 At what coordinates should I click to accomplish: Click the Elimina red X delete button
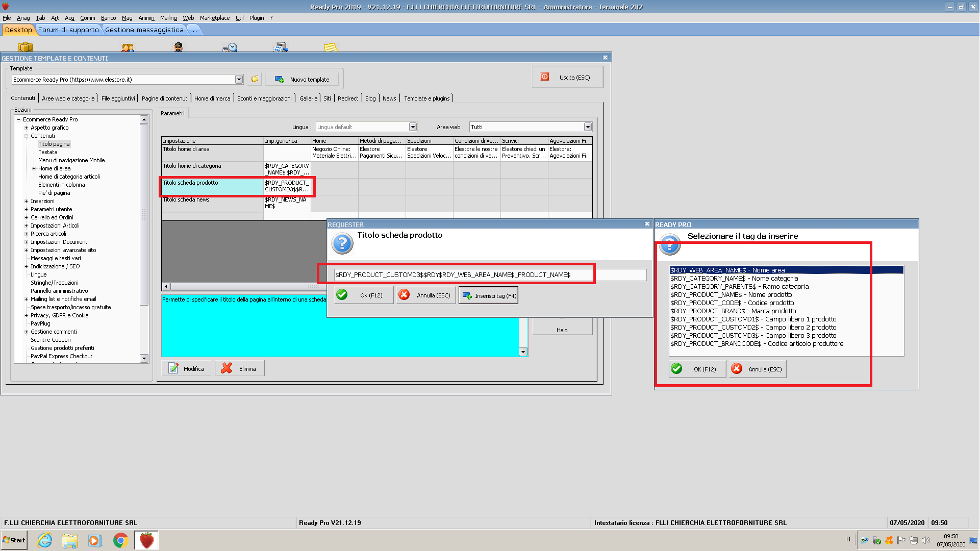coord(240,369)
